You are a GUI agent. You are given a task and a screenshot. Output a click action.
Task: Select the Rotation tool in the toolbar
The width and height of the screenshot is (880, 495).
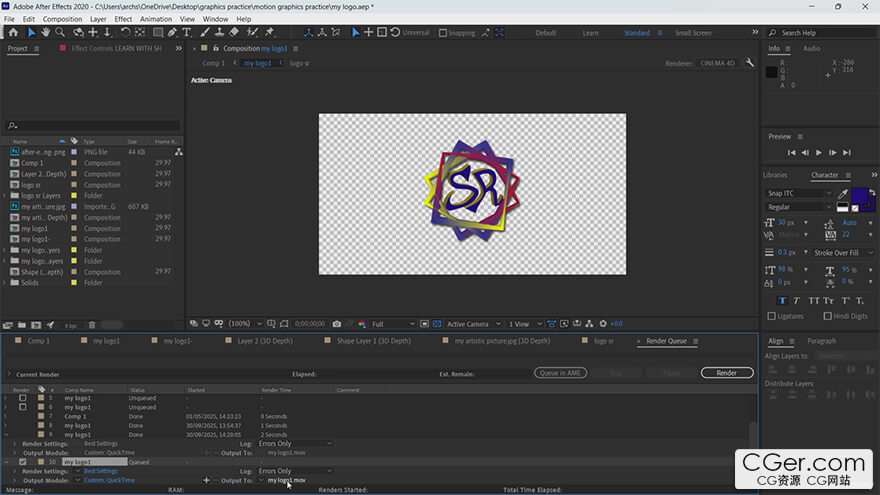click(x=124, y=32)
